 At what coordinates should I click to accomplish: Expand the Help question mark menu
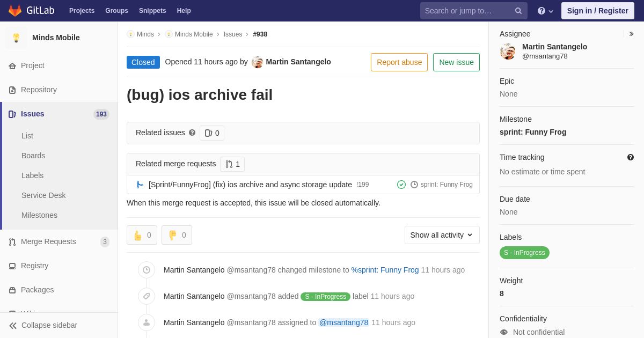pos(545,11)
